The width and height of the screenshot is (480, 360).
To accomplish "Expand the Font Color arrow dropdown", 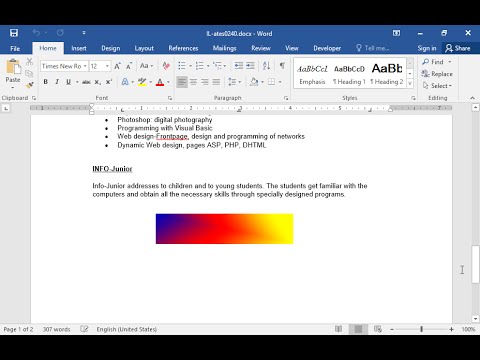I will point(168,82).
